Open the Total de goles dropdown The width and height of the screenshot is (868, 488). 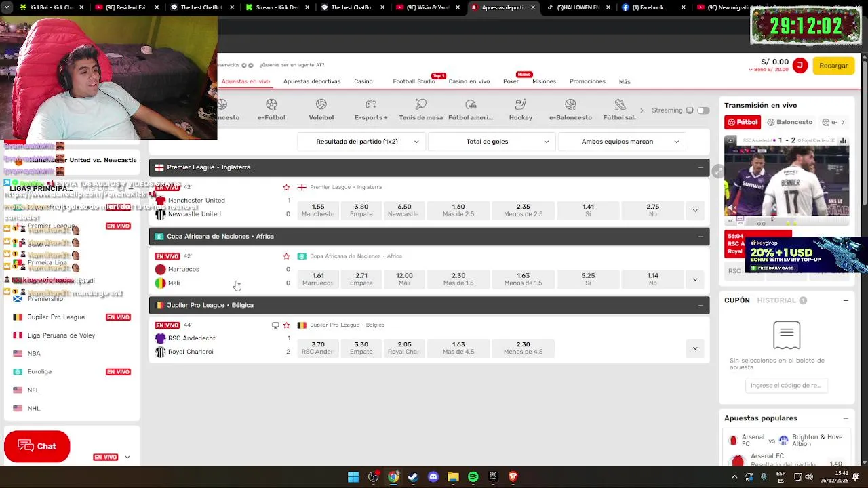tap(492, 142)
